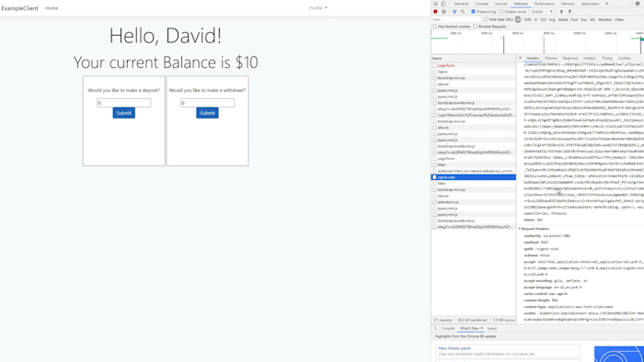Open the New Media panel link
644x362 pixels.
pos(454,348)
